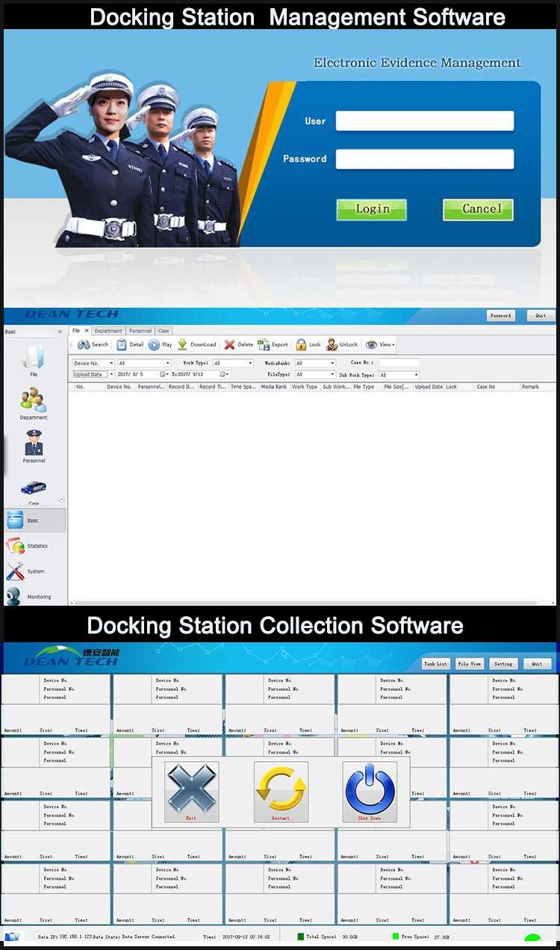Click the yellow Restart arrows icon
Screen dimensions: 560x950
pyautogui.click(x=281, y=789)
